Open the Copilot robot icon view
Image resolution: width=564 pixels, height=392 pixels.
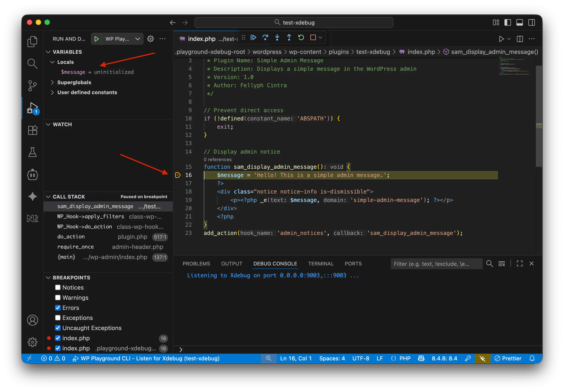32,175
